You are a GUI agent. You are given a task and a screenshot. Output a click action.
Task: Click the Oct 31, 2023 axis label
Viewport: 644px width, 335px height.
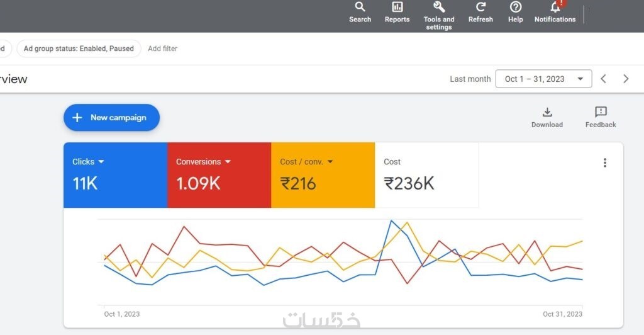[x=562, y=314]
